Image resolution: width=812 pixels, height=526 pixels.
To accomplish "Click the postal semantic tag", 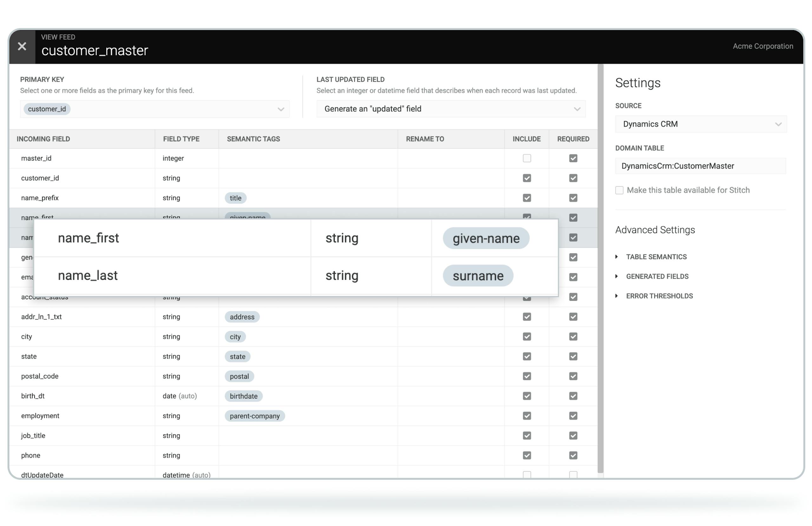I will click(239, 376).
